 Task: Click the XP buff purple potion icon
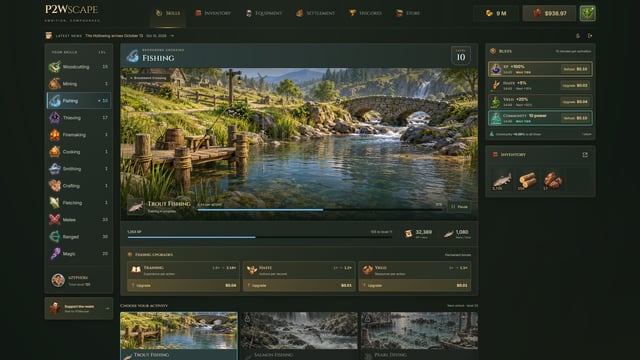point(496,69)
